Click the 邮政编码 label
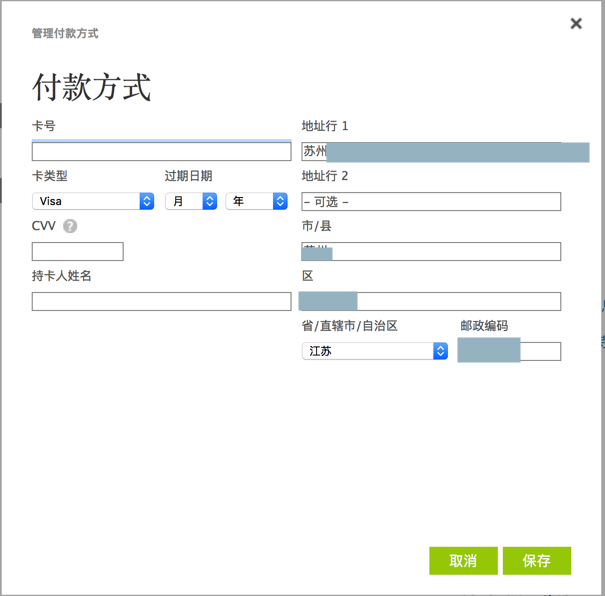Viewport: 605px width, 596px height. 484,326
